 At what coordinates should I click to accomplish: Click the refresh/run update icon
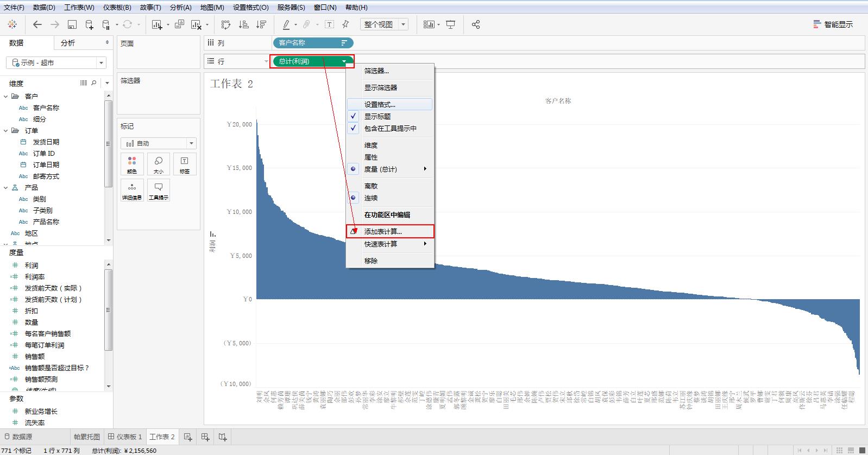pyautogui.click(x=127, y=24)
